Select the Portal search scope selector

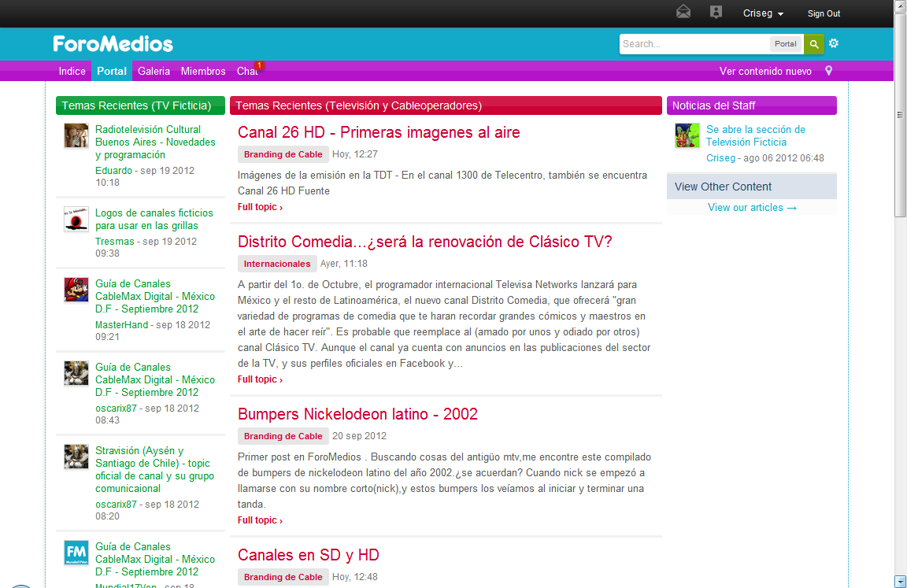(x=786, y=44)
